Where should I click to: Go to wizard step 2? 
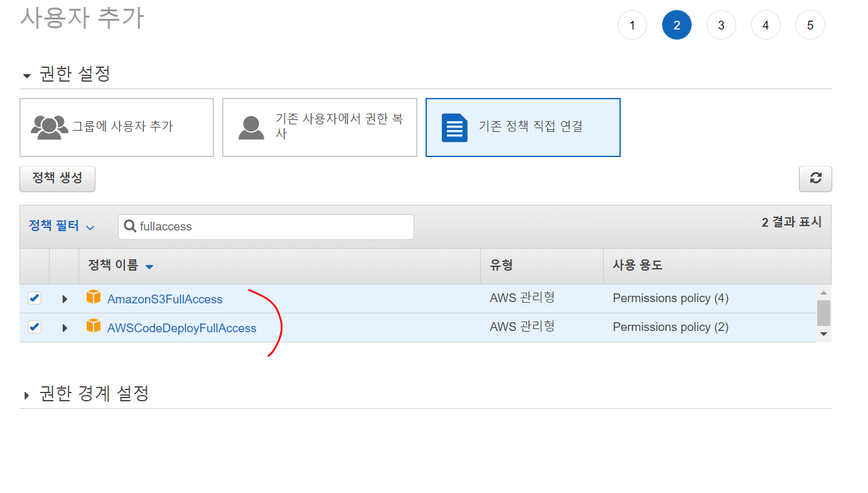[677, 25]
